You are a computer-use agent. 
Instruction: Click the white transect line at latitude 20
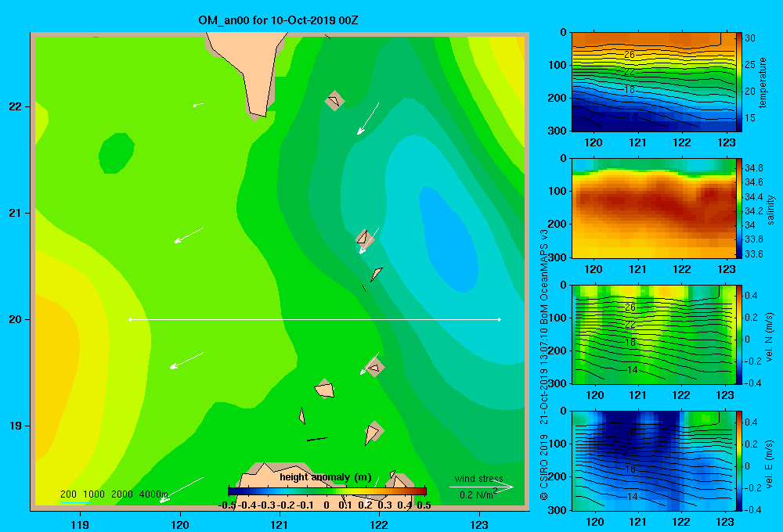pyautogui.click(x=315, y=319)
